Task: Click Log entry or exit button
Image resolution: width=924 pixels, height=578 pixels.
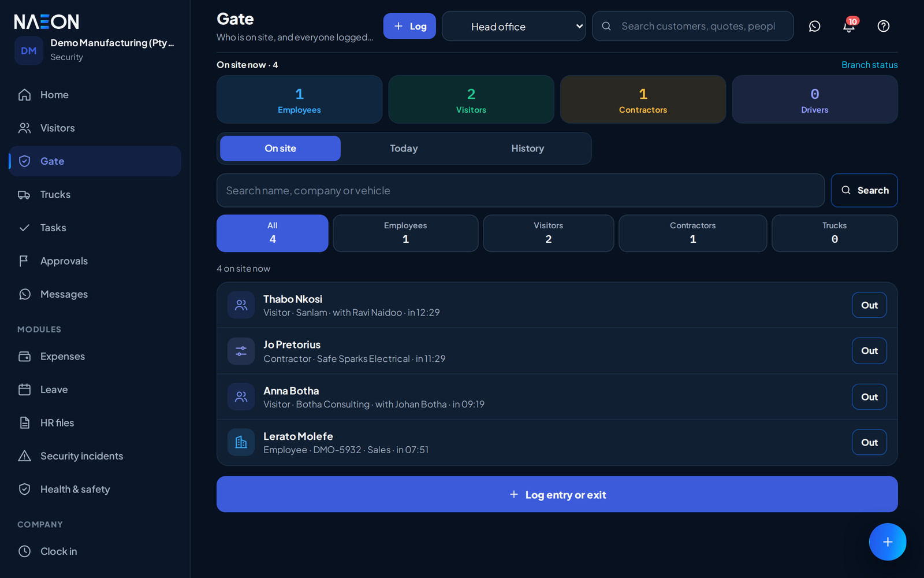Action: point(557,494)
